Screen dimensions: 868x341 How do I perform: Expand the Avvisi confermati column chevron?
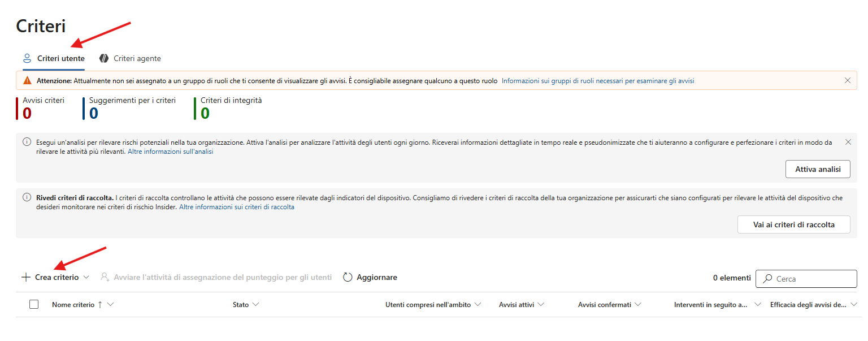638,304
